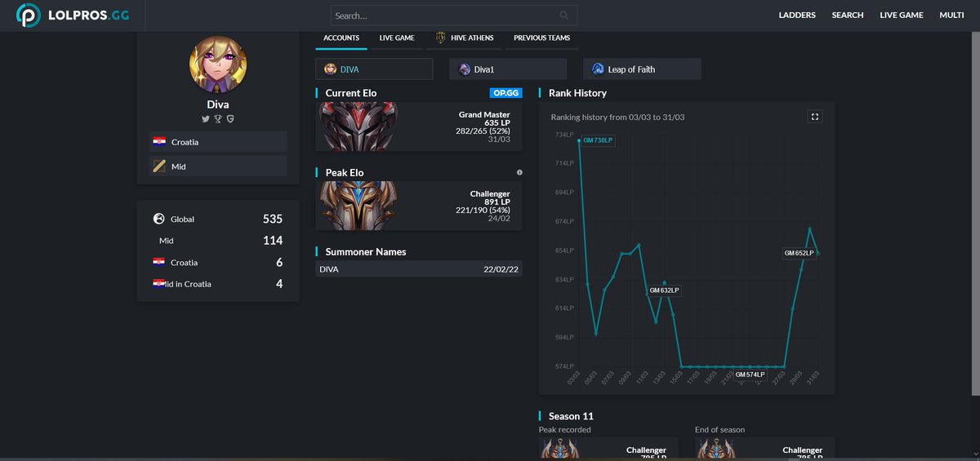Click the Summoner Names heading

pos(366,252)
